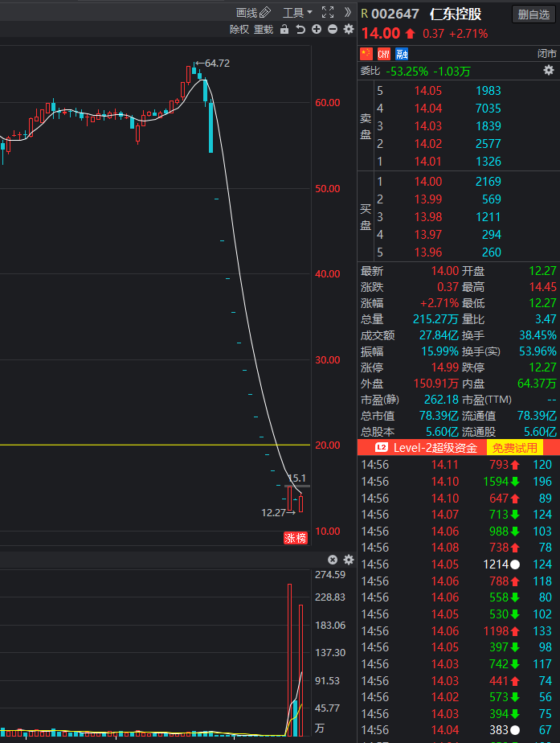Click the CNY currency badge
Screen dimensions: 560x743
tap(383, 54)
